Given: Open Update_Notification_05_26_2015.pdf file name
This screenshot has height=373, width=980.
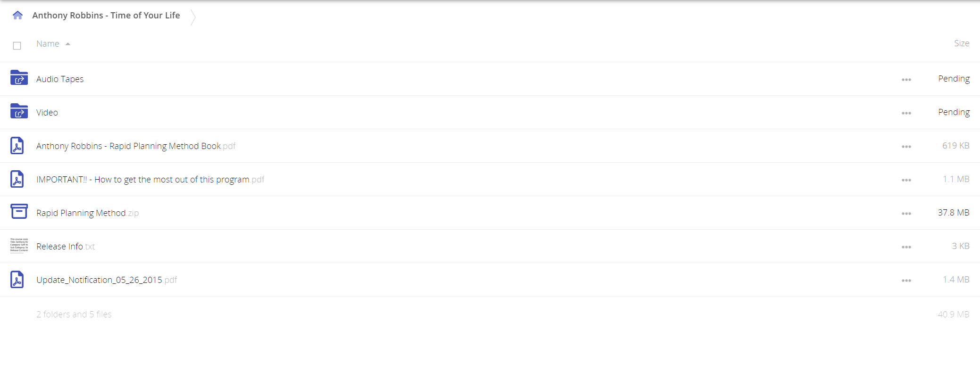Looking at the screenshot, I should coord(107,280).
